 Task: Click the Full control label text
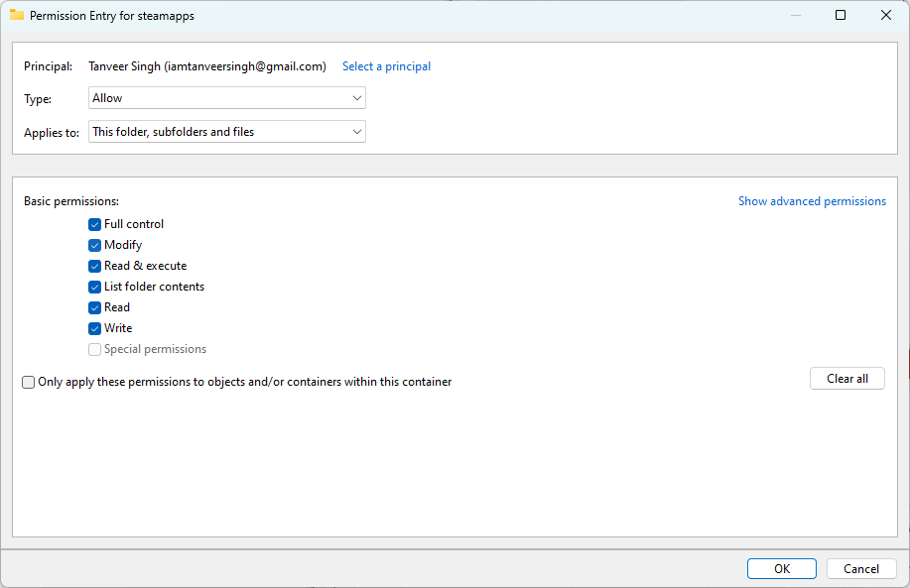pyautogui.click(x=134, y=224)
